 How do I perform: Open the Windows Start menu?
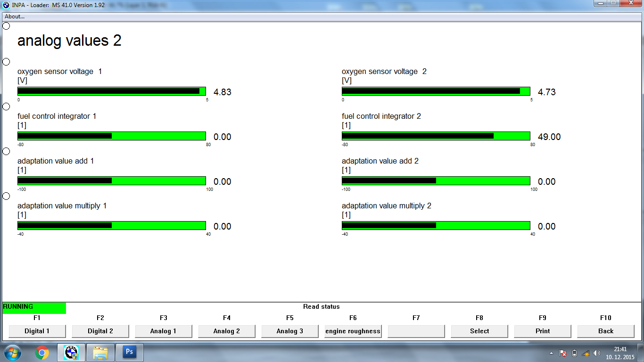pos(12,353)
